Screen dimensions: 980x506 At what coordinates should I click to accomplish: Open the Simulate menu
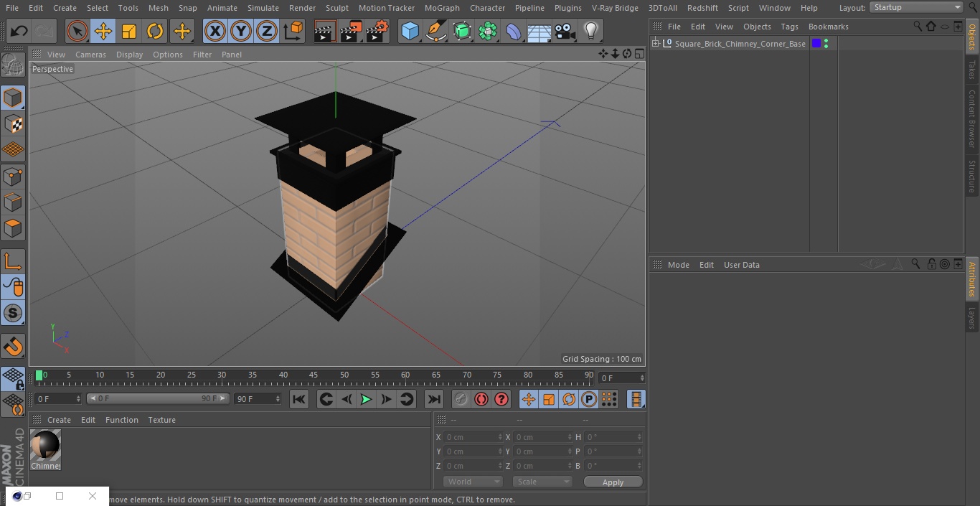point(263,8)
